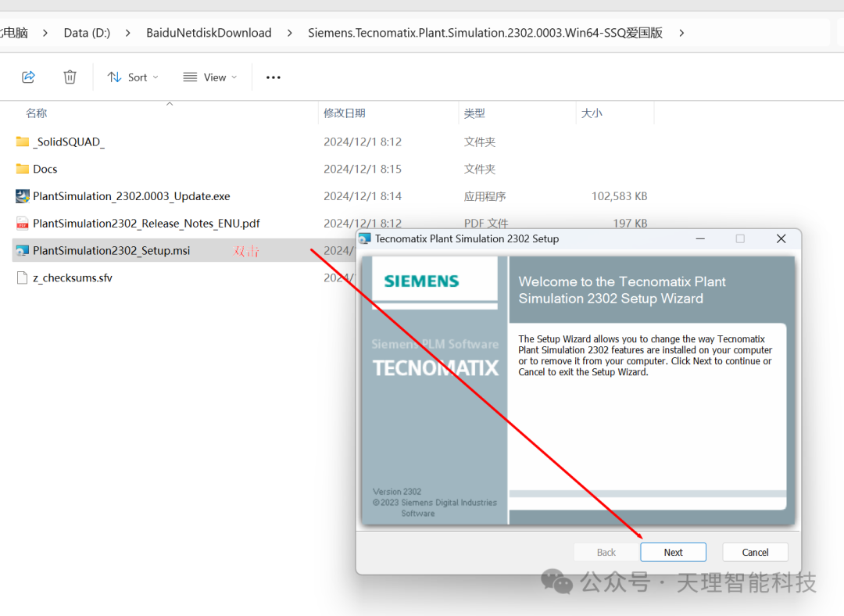Select the Release Notes PDF file icon
This screenshot has width=844, height=616.
[22, 223]
